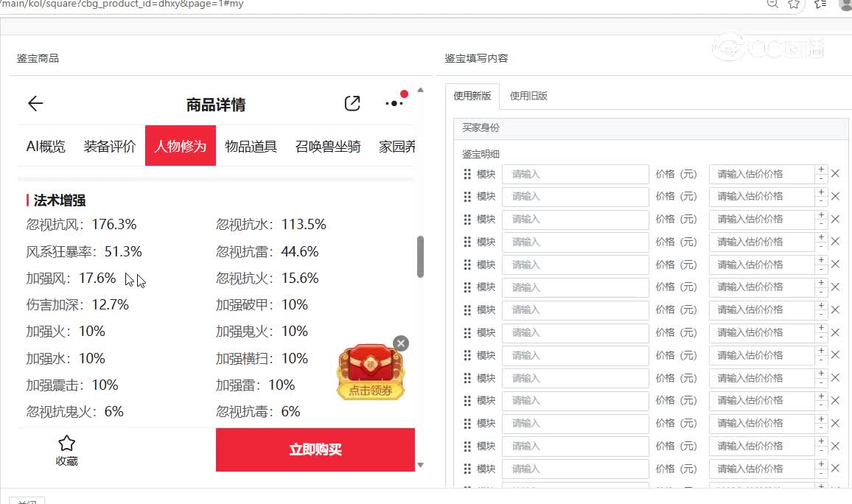852x504 pixels.
Task: Grab the drag handle of the first 模块 row
Action: coord(467,174)
